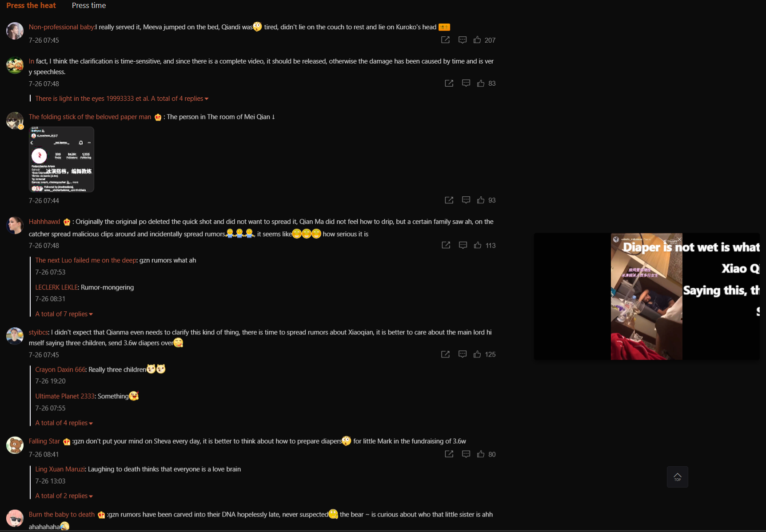Share the Falling Star comment
This screenshot has width=766, height=532.
(x=449, y=454)
